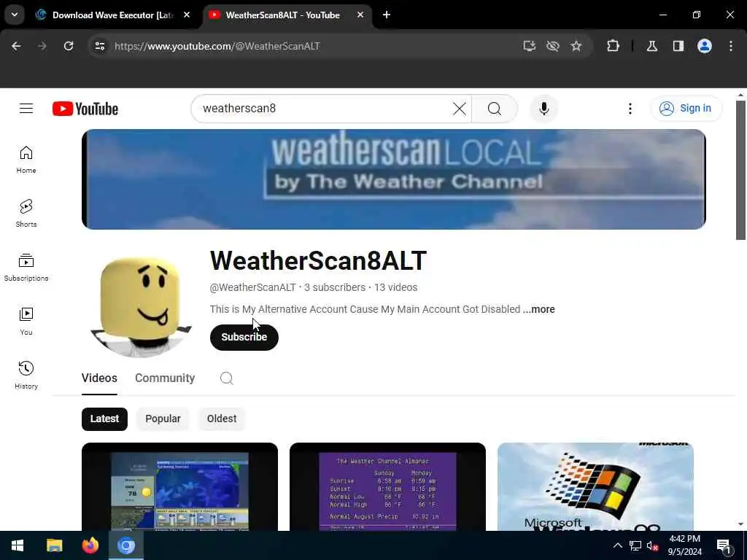The height and width of the screenshot is (560, 747).
Task: Expand the tab search dropdown arrow
Action: click(15, 15)
